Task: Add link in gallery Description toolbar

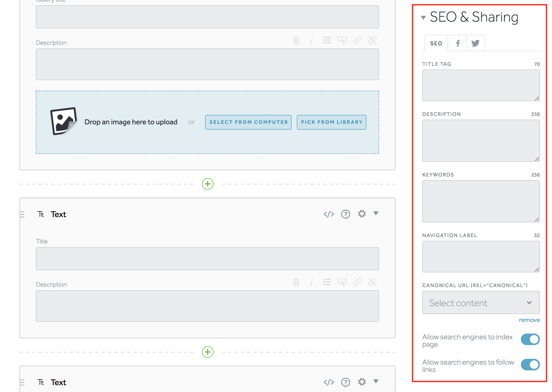Action: click(x=357, y=40)
